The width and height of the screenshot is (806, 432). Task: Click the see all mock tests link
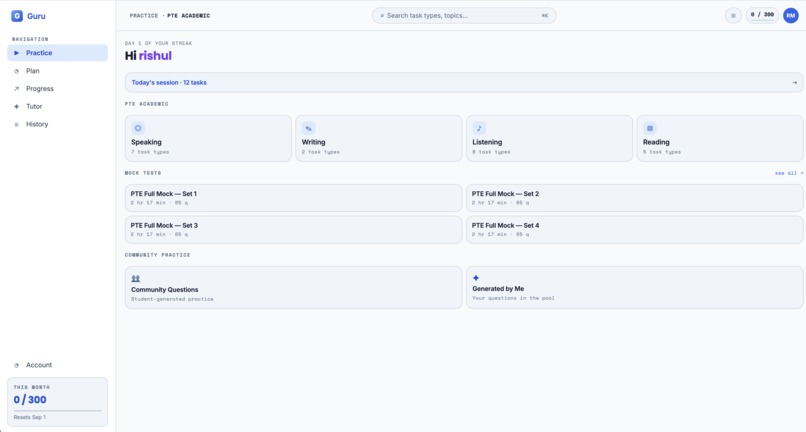pos(789,173)
